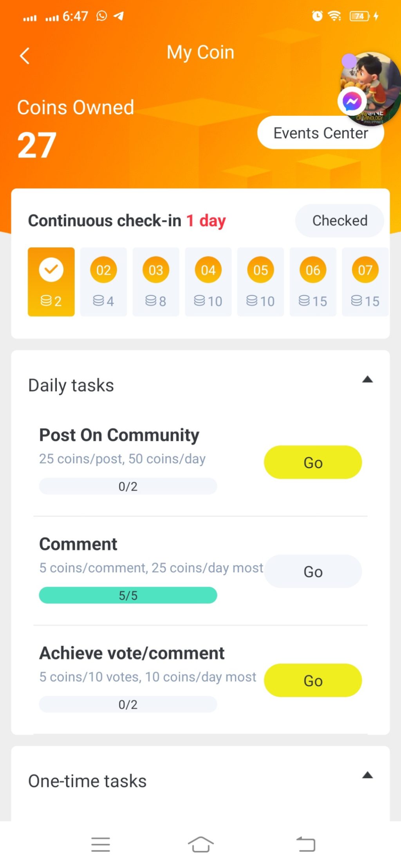Tap the day 04 check-in coin
Image resolution: width=401 pixels, height=868 pixels.
pos(208,270)
